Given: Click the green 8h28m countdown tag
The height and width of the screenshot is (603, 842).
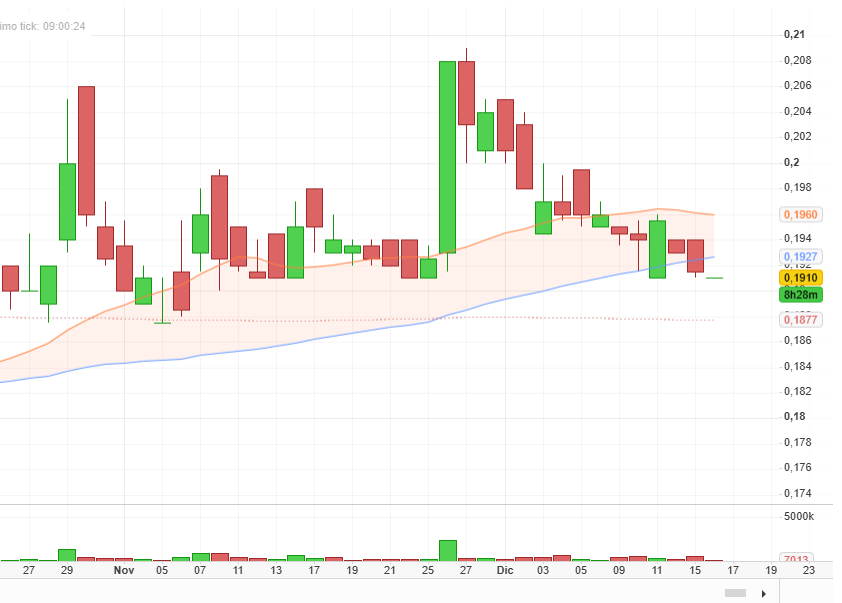Looking at the screenshot, I should pyautogui.click(x=801, y=295).
